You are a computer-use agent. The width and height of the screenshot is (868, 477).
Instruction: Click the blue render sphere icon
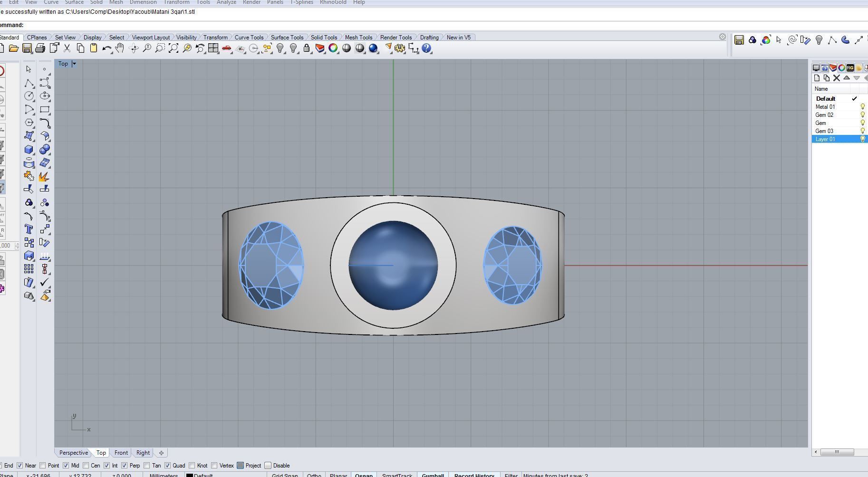point(373,48)
